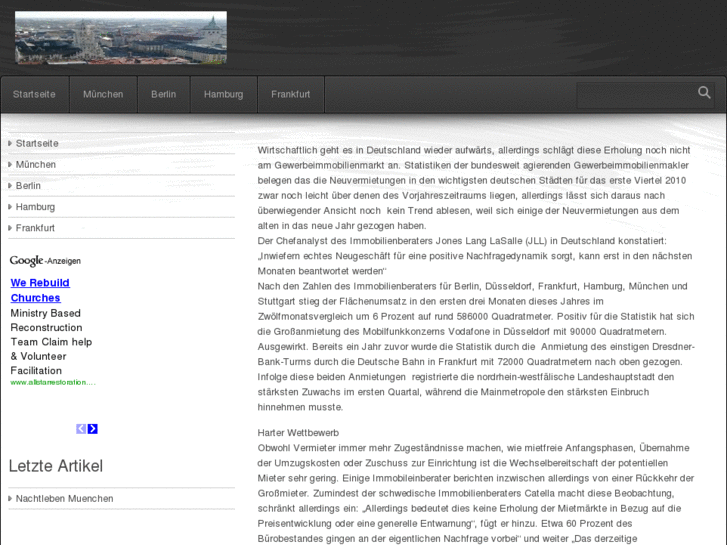Click the text Der Chefanalyst des Immobilienberaters
The image size is (727, 545).
coord(344,241)
